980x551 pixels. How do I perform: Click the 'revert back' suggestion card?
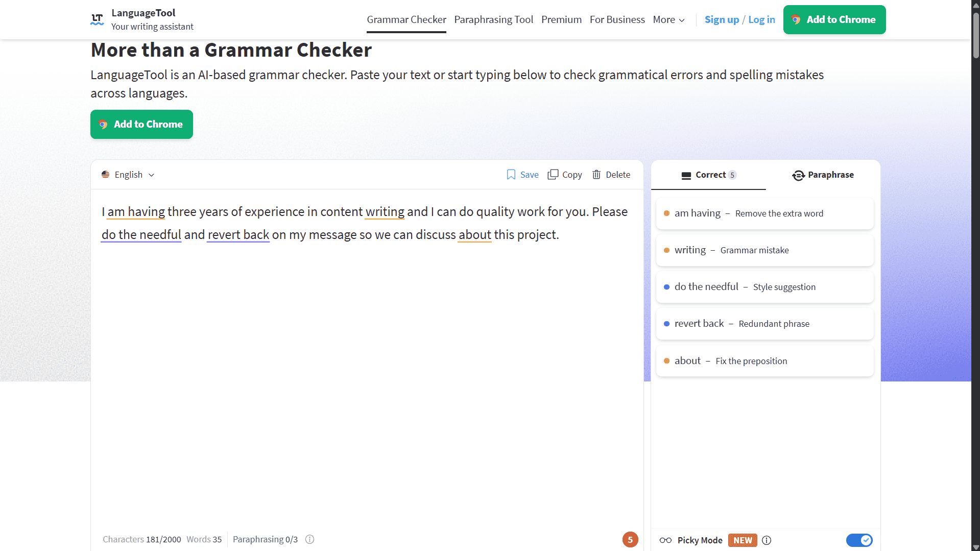pos(764,323)
